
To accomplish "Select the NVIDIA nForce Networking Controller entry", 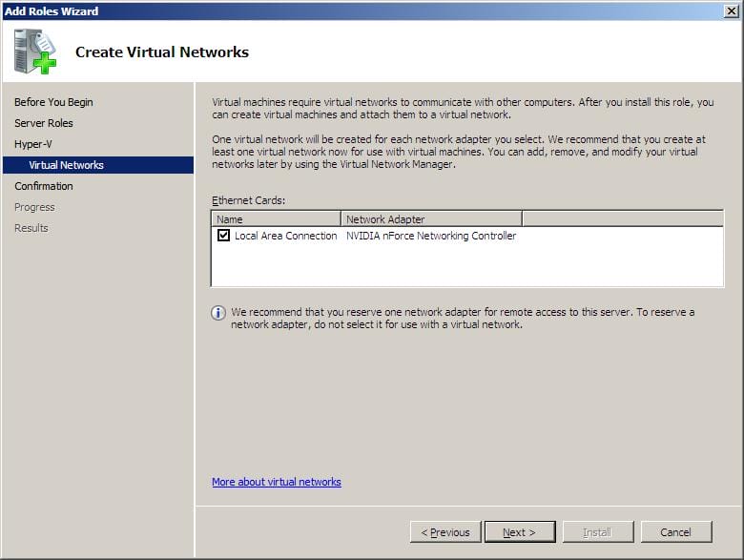I will [431, 236].
